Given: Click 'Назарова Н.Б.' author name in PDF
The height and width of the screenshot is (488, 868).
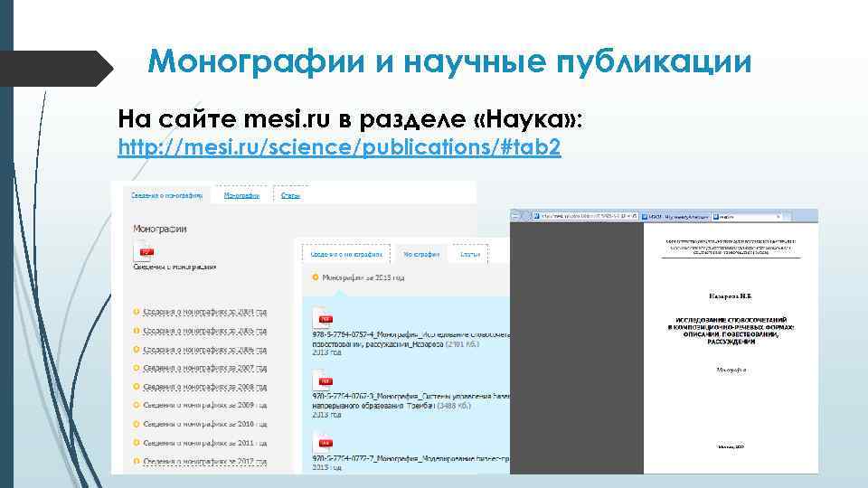Looking at the screenshot, I should click(731, 296).
